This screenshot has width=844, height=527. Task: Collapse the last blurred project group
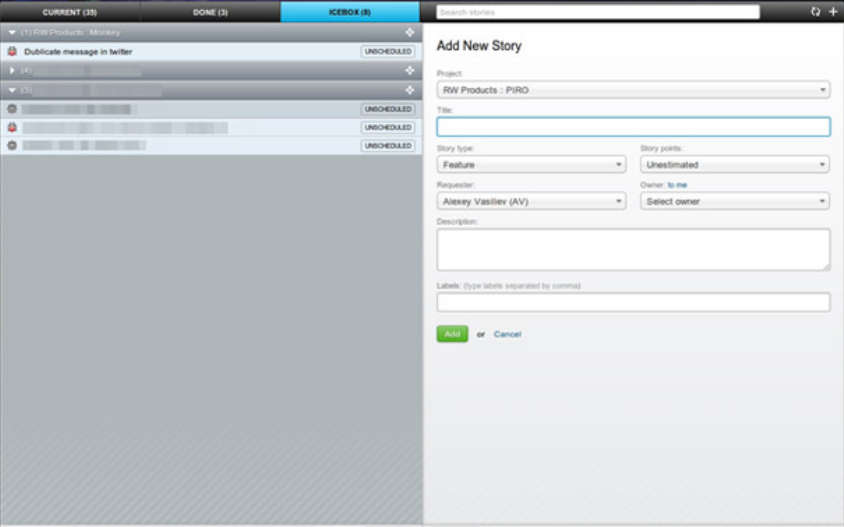click(12, 90)
